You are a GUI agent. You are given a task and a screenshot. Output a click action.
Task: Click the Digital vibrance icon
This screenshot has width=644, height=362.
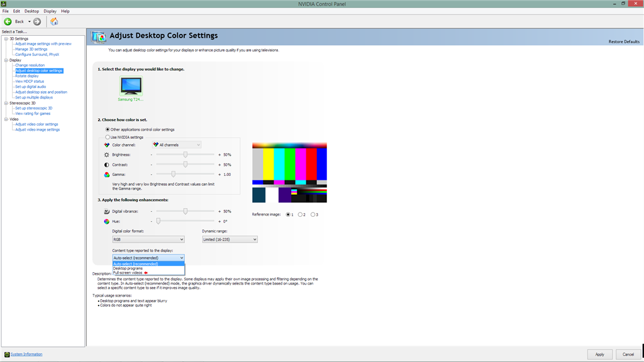[107, 211]
